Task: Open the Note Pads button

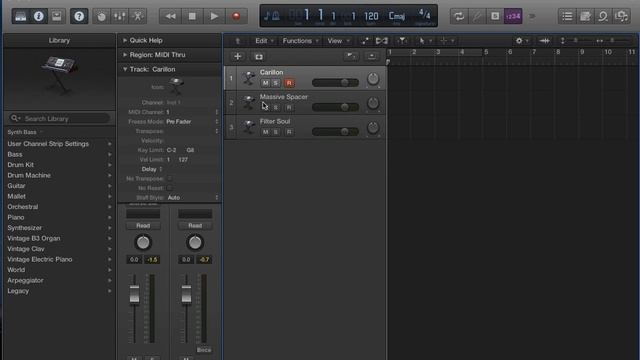Action: click(585, 16)
